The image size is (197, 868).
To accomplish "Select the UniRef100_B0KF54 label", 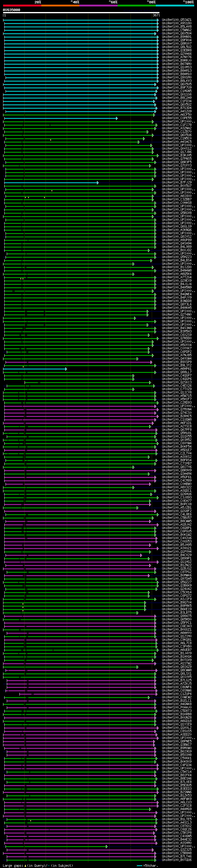I will click(x=177, y=447).
